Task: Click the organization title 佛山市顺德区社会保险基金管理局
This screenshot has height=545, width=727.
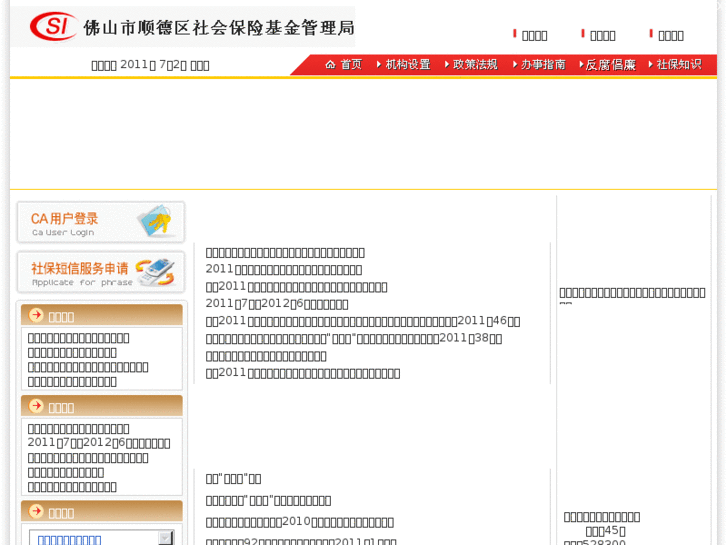Action: click(x=219, y=28)
